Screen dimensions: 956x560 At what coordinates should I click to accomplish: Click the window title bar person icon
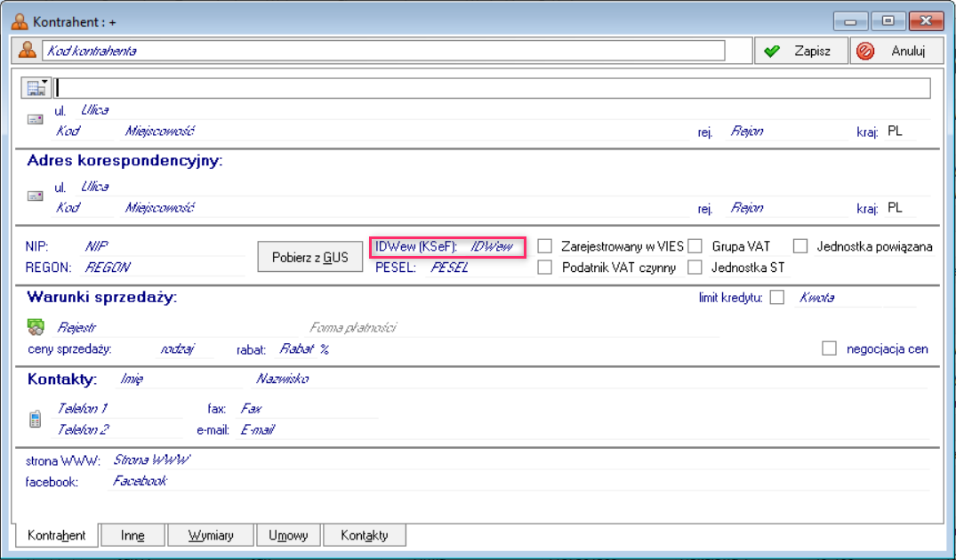click(x=20, y=22)
